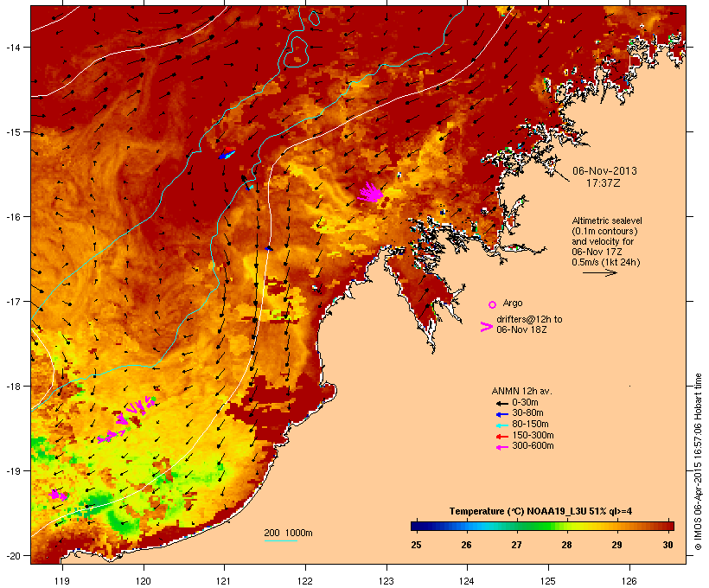Click the magenta drifter marks near 119E 19S

pyautogui.click(x=58, y=495)
